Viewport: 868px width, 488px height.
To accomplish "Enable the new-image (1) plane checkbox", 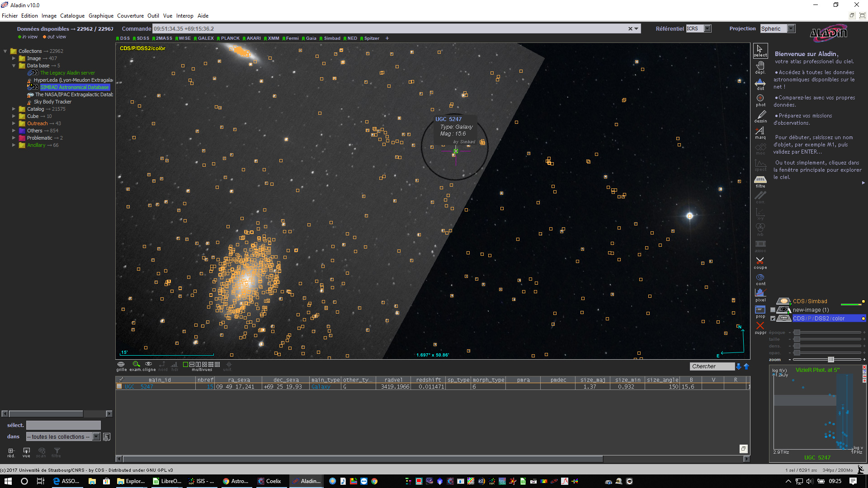I will 773,310.
